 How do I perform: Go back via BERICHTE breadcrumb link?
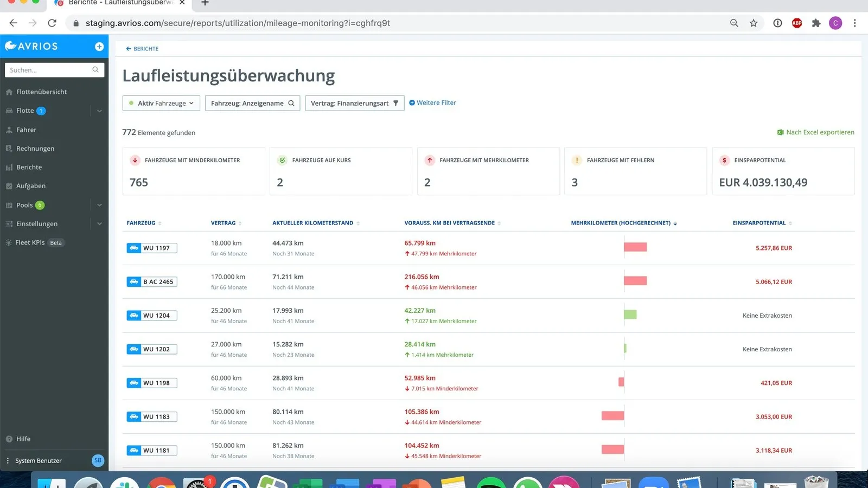(142, 49)
